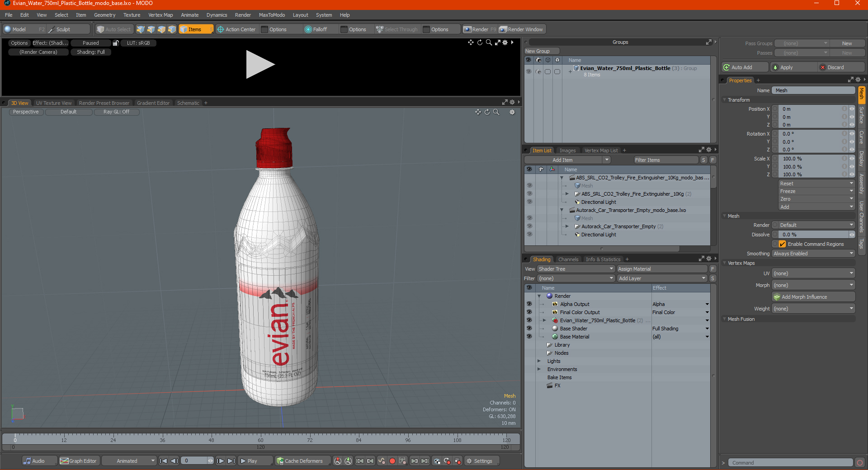Toggle visibility of Alpha Output layer

(529, 304)
